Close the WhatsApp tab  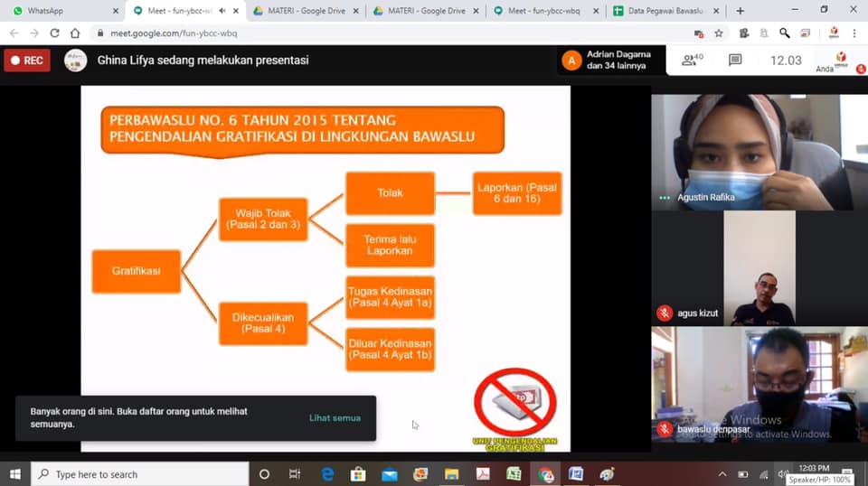point(115,11)
